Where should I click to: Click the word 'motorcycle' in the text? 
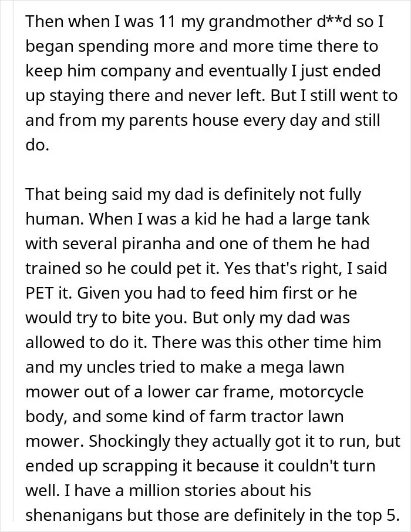click(321, 392)
